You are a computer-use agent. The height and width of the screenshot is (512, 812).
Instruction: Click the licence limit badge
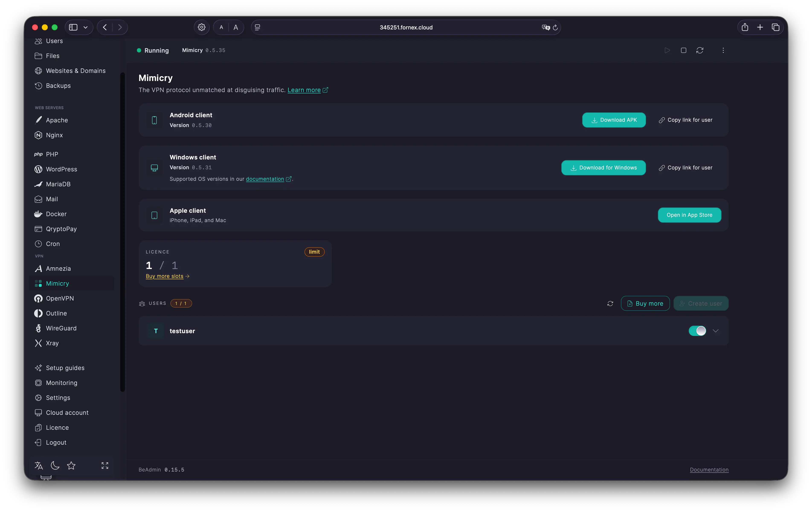[314, 252]
